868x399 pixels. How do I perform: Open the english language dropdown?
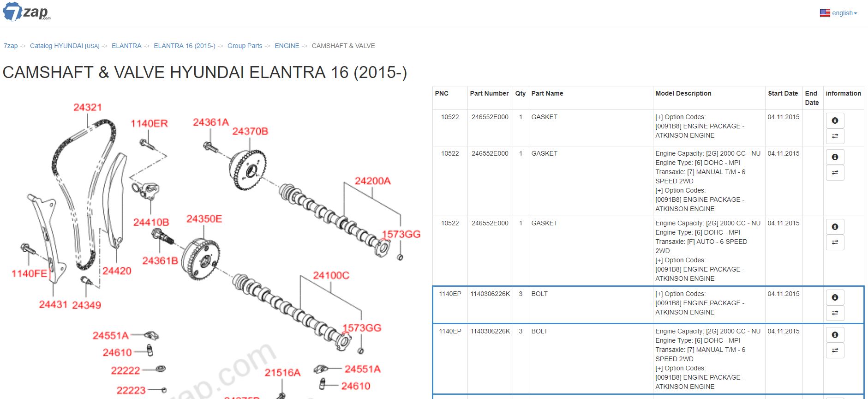(x=844, y=13)
